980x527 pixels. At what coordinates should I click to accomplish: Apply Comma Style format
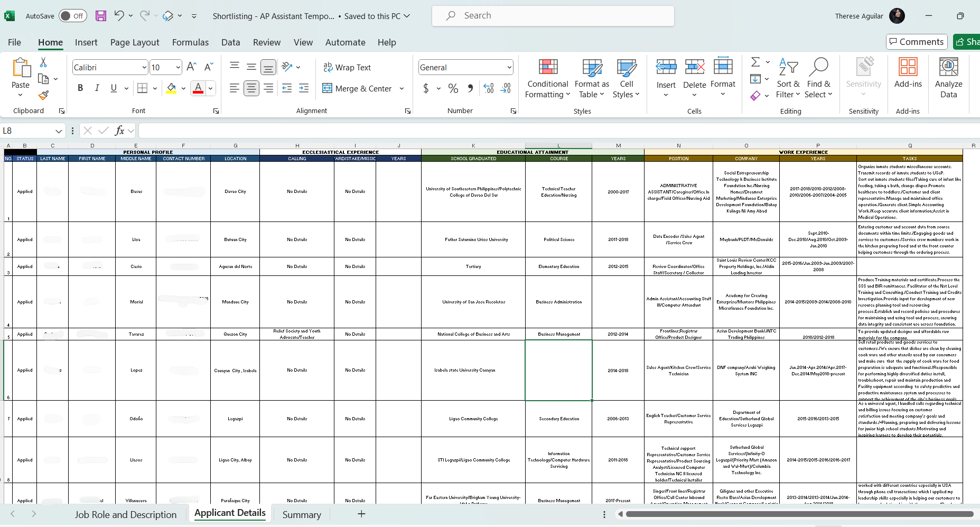tap(470, 88)
